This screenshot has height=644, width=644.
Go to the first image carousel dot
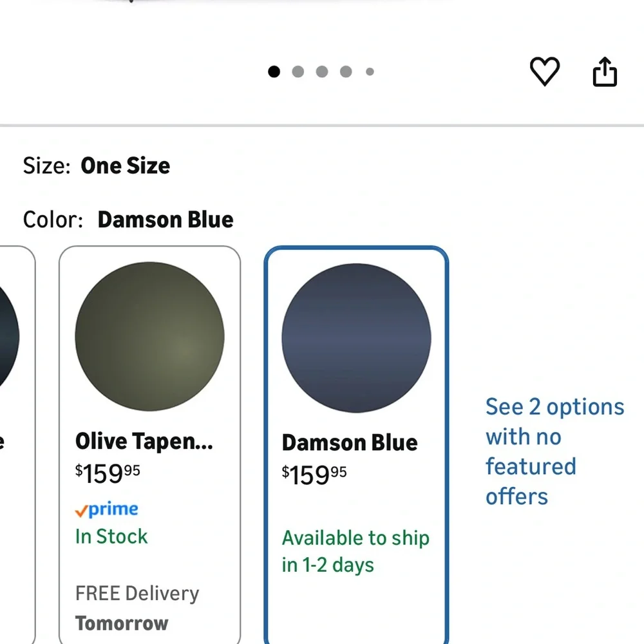(x=274, y=71)
